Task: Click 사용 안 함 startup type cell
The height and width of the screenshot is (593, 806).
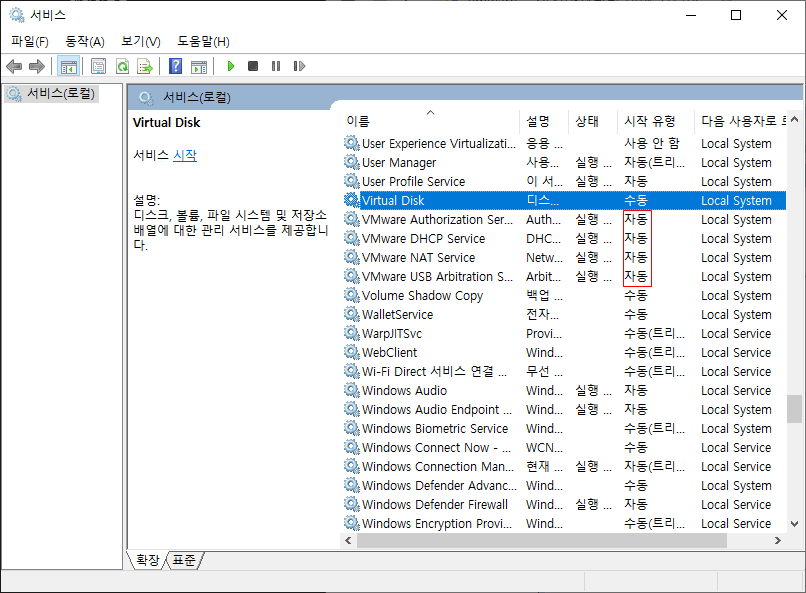Action: pos(652,143)
